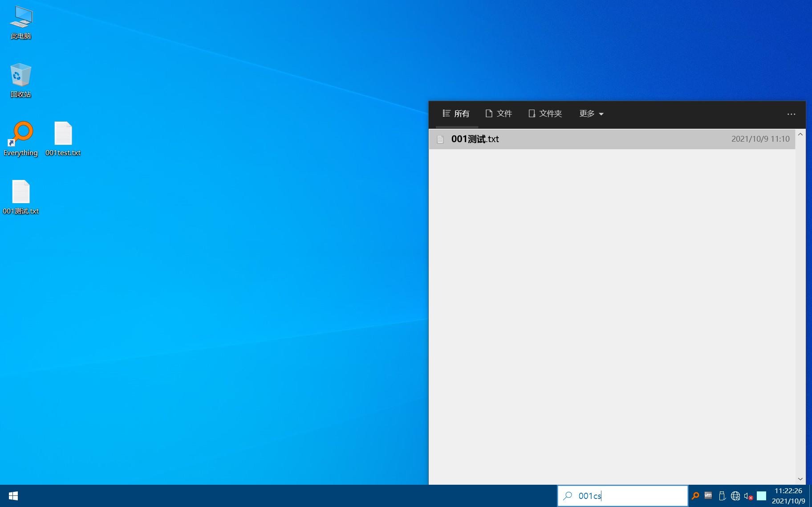Click the taskbar clock and date
The width and height of the screenshot is (812, 507).
click(x=788, y=496)
